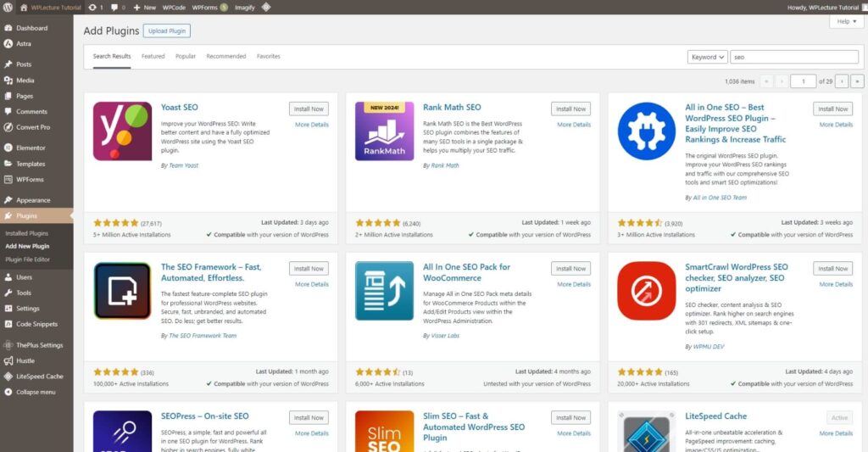868x452 pixels.
Task: Open updates icon in admin bar
Action: [92, 7]
